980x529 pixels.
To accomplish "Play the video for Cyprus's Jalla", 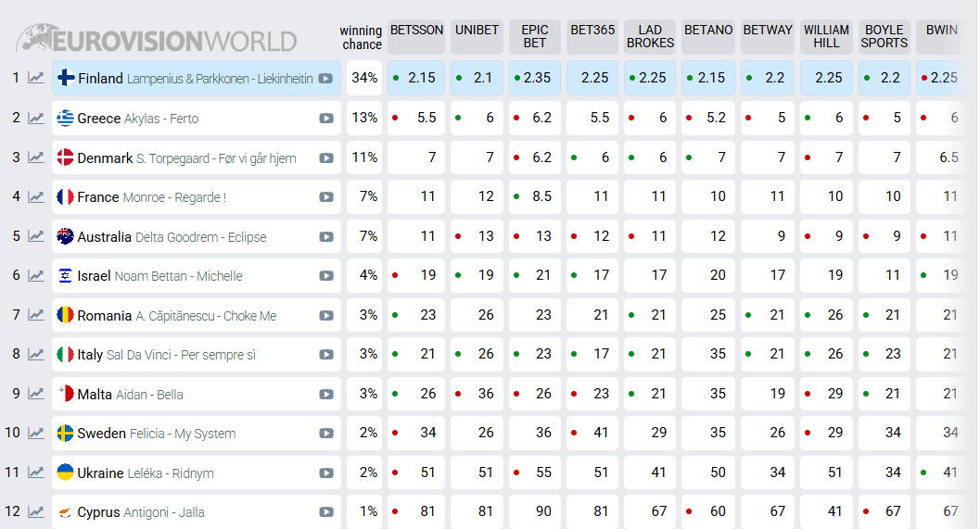I will 325,512.
